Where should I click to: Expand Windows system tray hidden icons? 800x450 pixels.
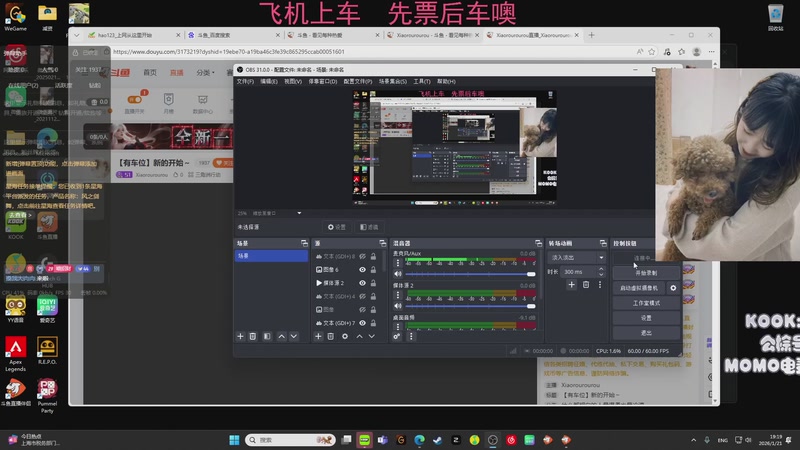[x=693, y=440]
